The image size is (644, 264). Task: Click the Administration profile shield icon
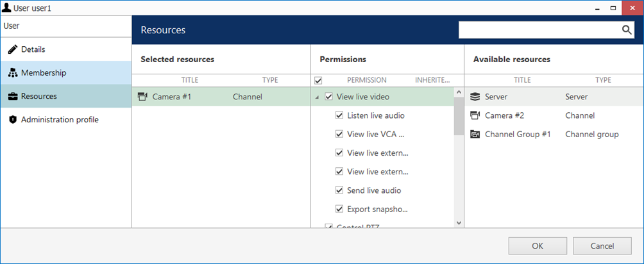pos(12,120)
